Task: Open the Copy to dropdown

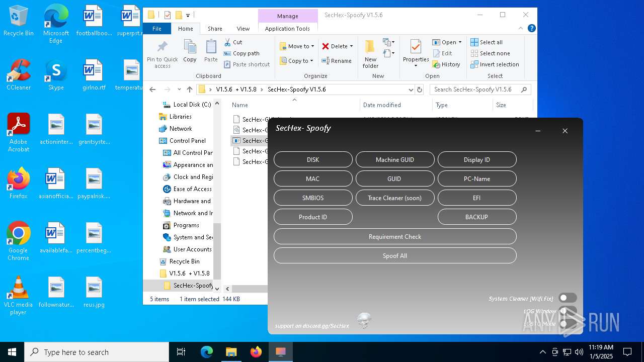Action: (297, 61)
